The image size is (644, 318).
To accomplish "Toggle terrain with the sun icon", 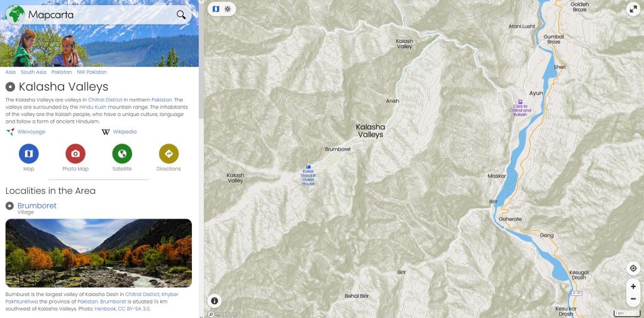I will (x=228, y=9).
